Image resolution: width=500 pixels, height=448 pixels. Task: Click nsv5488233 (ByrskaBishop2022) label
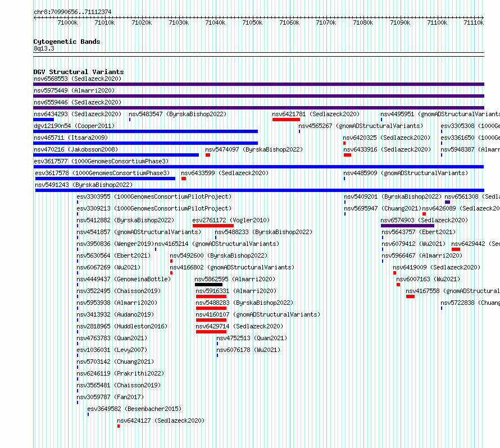263,232
